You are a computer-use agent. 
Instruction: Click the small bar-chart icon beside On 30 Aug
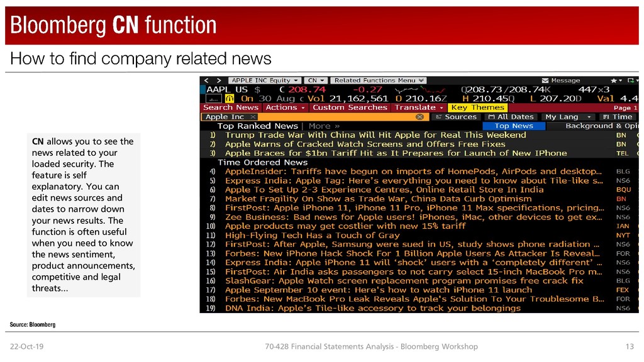pos(214,99)
